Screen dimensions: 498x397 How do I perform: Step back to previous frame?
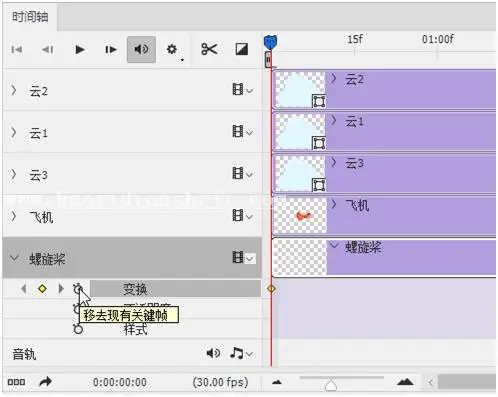coord(47,50)
